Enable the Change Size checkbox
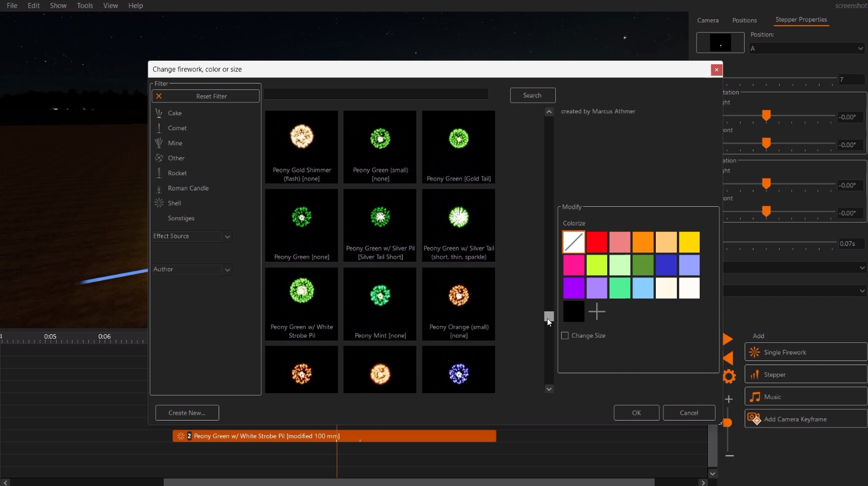868x486 pixels. click(565, 336)
